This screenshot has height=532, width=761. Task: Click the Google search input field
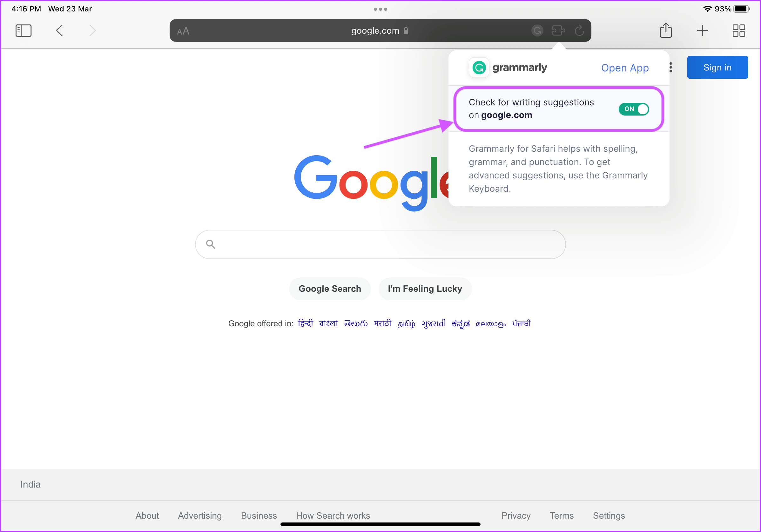380,244
